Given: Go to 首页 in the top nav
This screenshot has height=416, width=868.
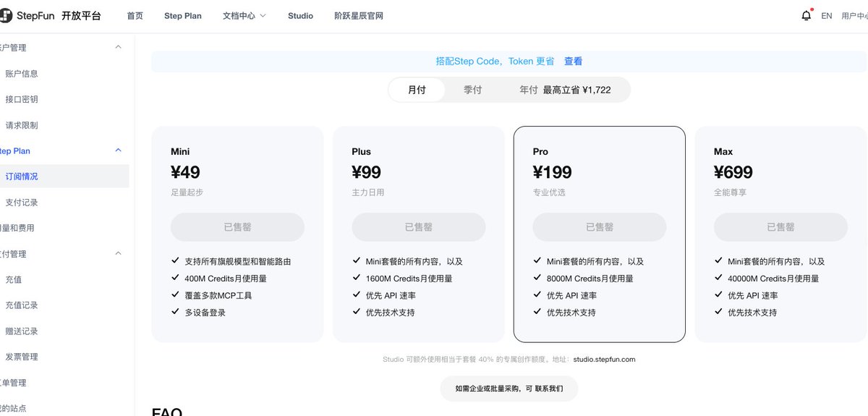Looking at the screenshot, I should pyautogui.click(x=135, y=16).
